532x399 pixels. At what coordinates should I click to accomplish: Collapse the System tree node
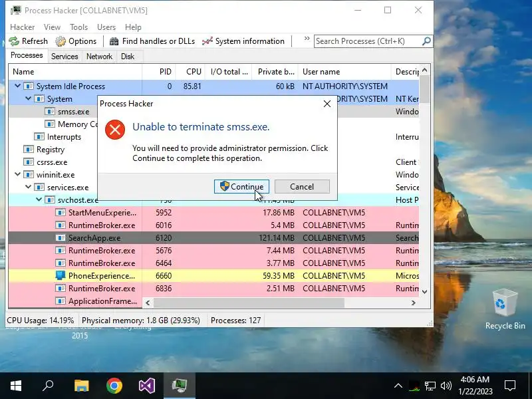pyautogui.click(x=28, y=98)
